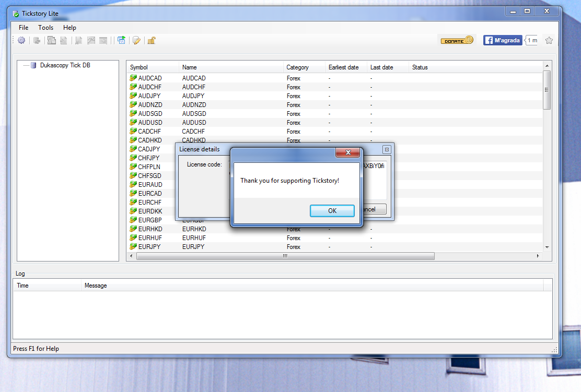Click the "Press F1 for Help" status text
This screenshot has height=392, width=581.
click(x=36, y=349)
